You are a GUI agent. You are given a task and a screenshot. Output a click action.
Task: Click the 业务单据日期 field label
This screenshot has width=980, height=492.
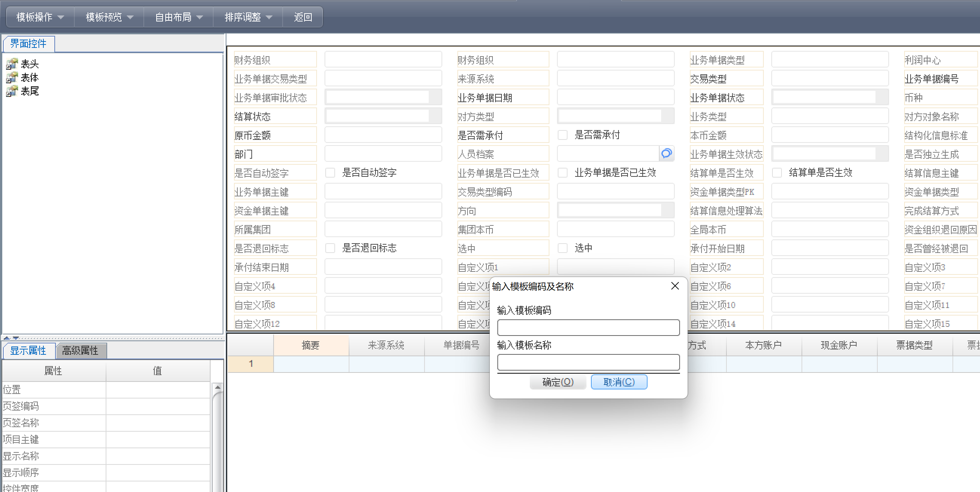tap(503, 97)
